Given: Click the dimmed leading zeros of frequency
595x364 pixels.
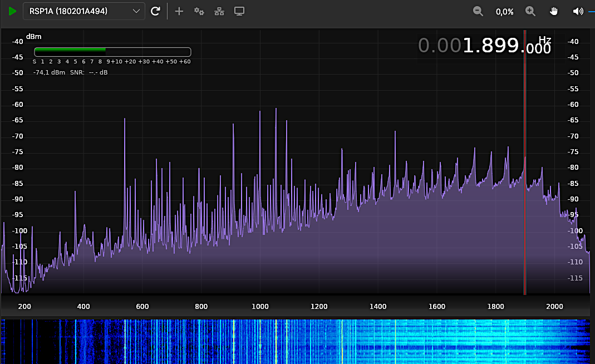Looking at the screenshot, I should pos(440,46).
